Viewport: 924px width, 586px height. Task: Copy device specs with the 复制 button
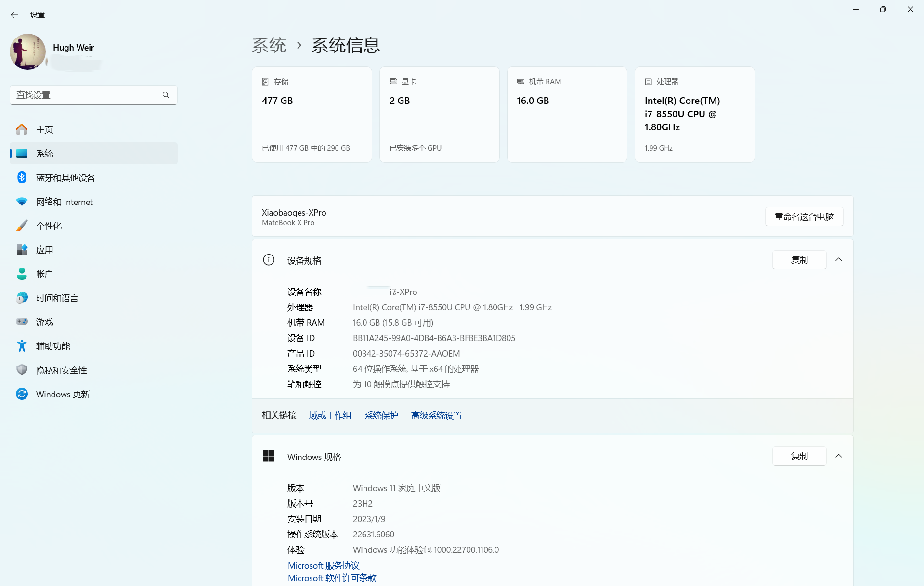pyautogui.click(x=799, y=260)
